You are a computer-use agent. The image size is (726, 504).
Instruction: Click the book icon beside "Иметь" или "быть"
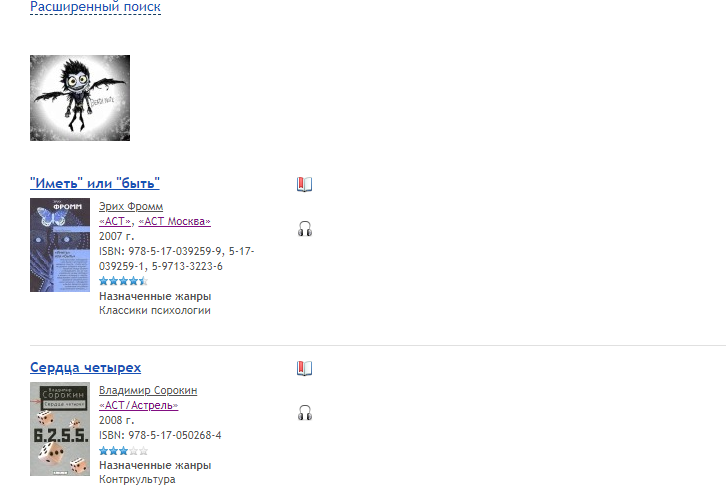304,184
